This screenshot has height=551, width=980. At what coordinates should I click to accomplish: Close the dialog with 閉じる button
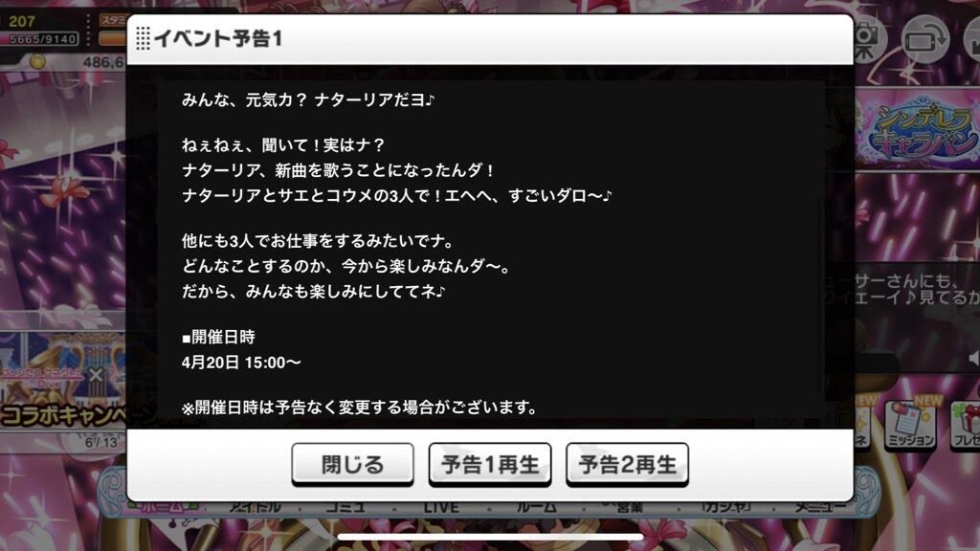point(352,464)
